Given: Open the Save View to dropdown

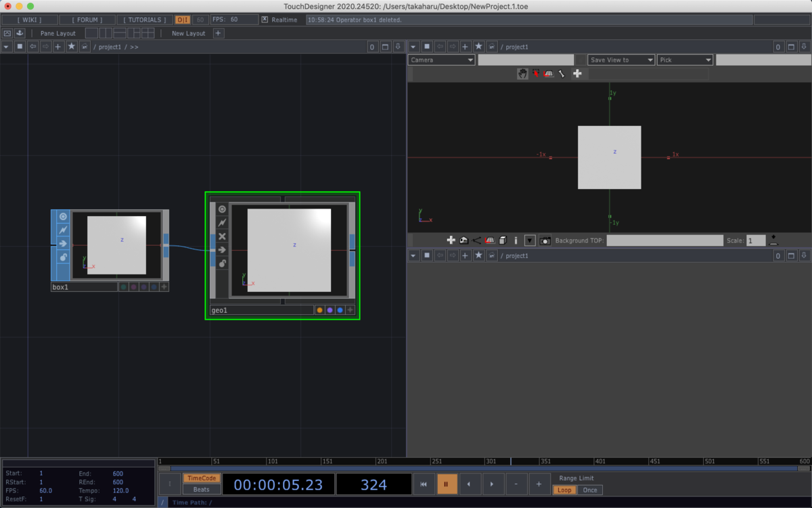Looking at the screenshot, I should 621,60.
